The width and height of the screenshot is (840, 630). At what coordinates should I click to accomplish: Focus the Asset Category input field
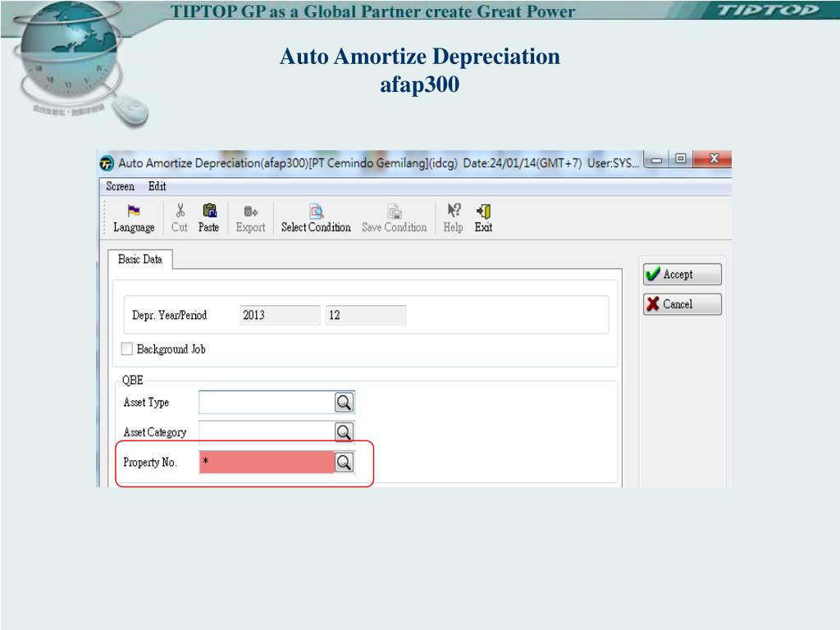(x=267, y=431)
